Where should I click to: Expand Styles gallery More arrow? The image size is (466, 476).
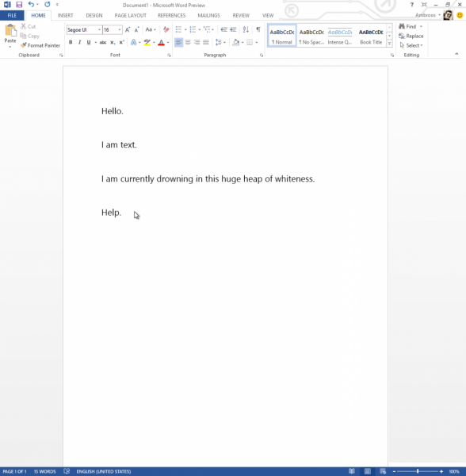pos(389,44)
